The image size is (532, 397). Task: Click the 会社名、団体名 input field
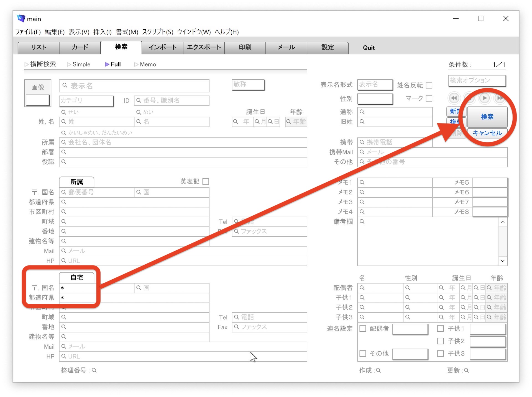pos(183,142)
